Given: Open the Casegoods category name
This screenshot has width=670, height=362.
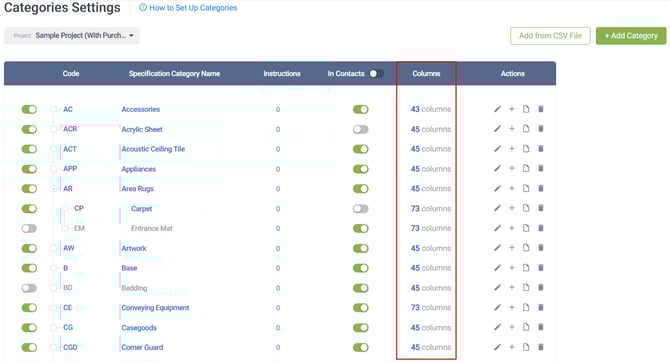Looking at the screenshot, I should point(139,328).
